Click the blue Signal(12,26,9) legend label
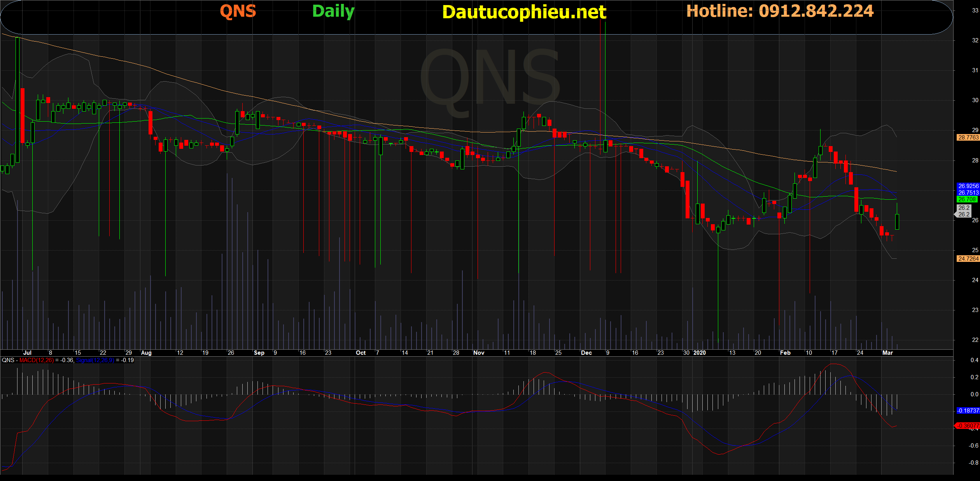 tap(95, 360)
